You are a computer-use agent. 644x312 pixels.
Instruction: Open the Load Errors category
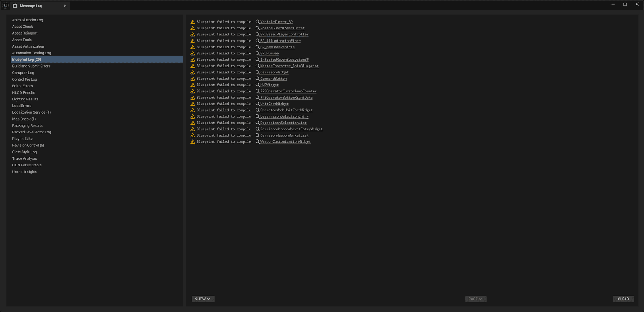click(x=97, y=106)
